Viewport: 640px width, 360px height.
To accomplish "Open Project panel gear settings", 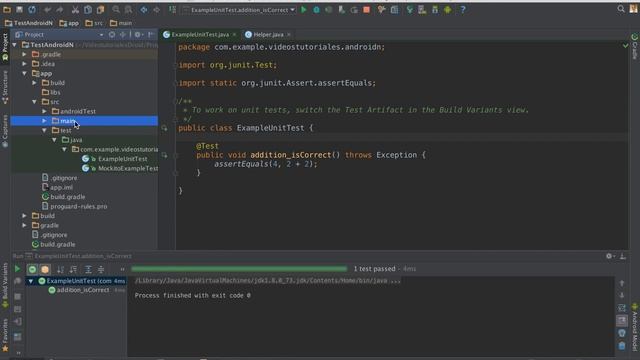I will [138, 35].
